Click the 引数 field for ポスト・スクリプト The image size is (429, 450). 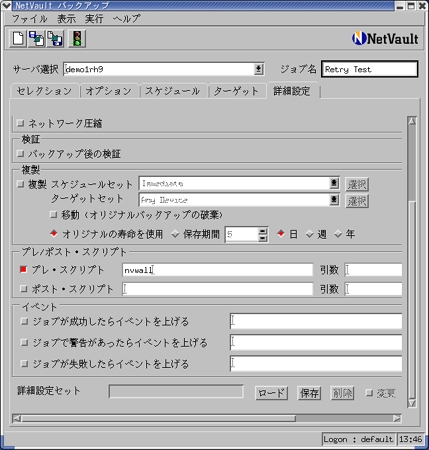pos(373,289)
